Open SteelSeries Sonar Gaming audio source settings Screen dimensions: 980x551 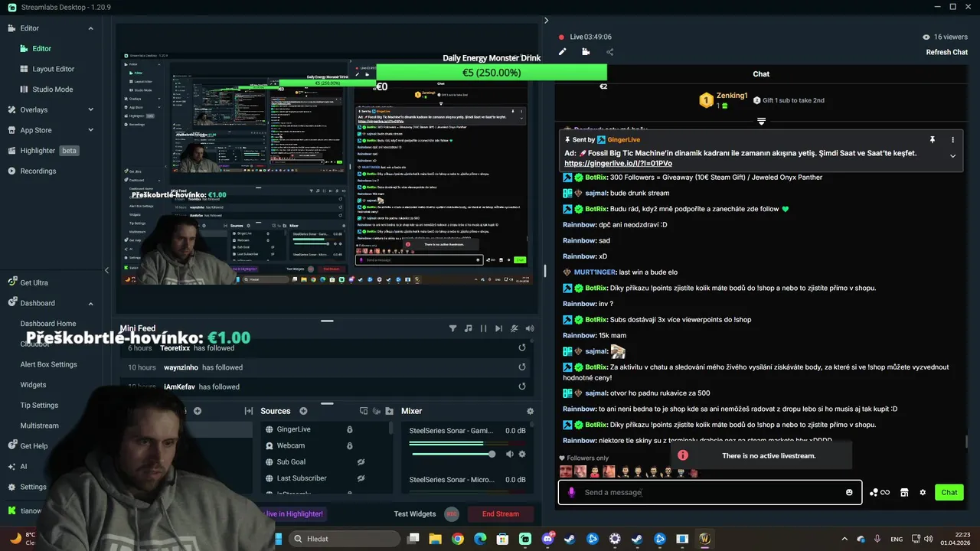coord(522,454)
